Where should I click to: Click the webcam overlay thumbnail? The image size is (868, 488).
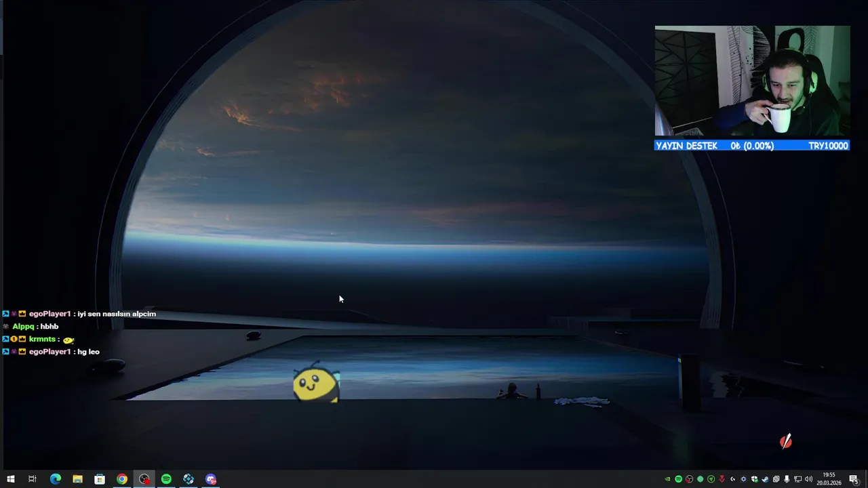(752, 81)
